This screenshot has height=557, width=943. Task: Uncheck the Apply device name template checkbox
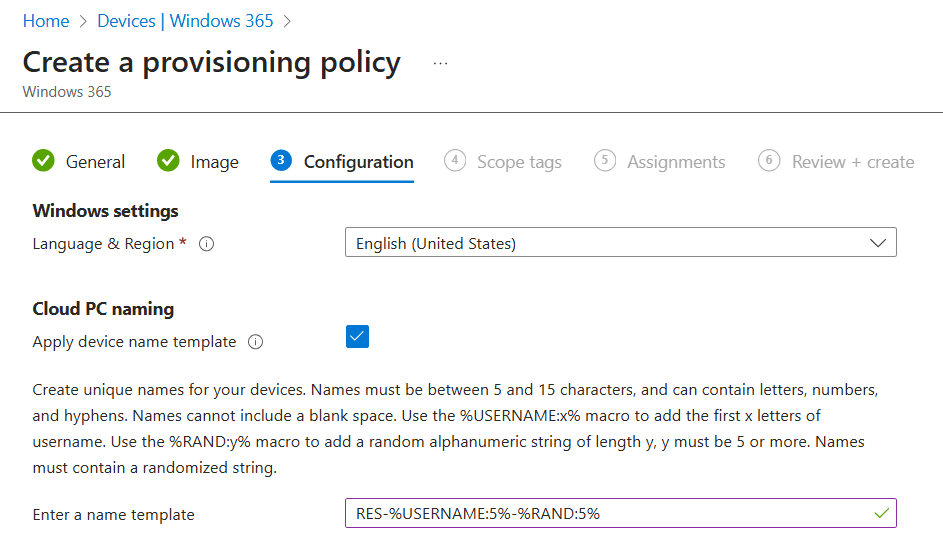[357, 337]
